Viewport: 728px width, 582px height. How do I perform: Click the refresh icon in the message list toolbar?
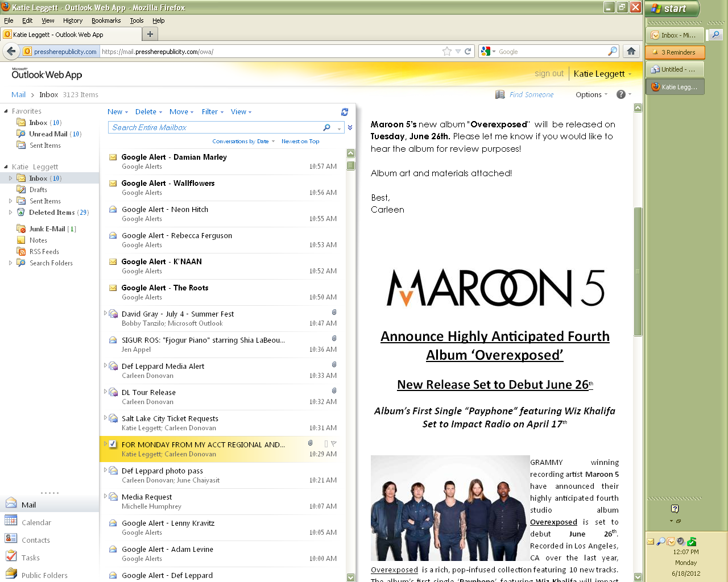tap(344, 112)
